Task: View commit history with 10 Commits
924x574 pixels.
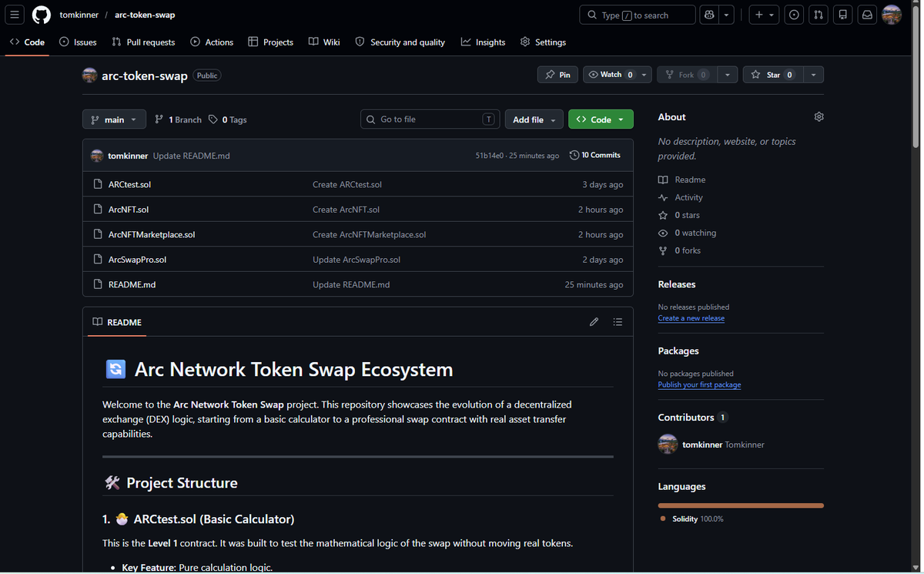Action: pyautogui.click(x=595, y=155)
